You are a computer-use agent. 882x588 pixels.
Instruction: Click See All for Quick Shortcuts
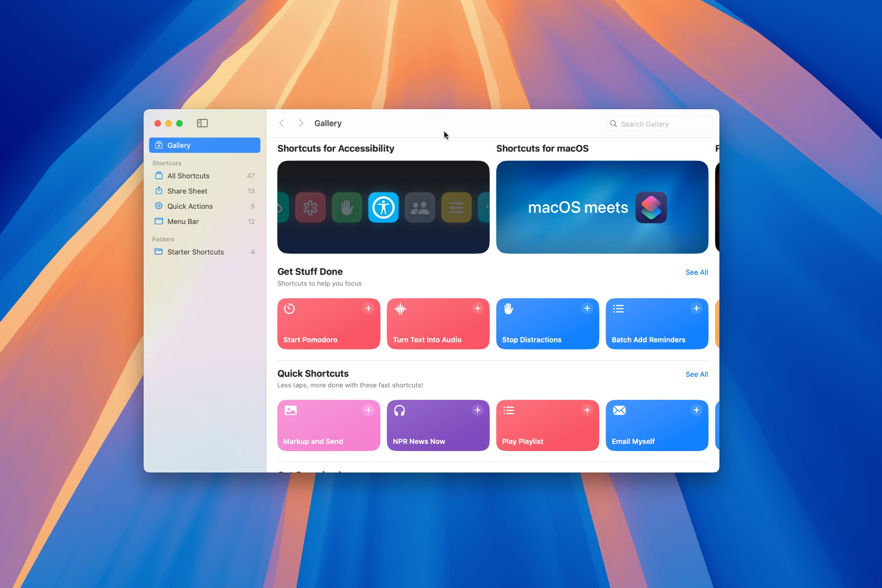point(696,374)
